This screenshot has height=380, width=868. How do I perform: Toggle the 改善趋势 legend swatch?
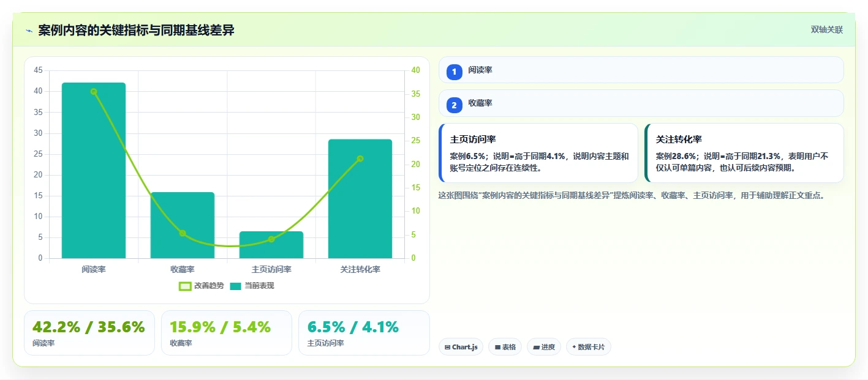pyautogui.click(x=185, y=286)
